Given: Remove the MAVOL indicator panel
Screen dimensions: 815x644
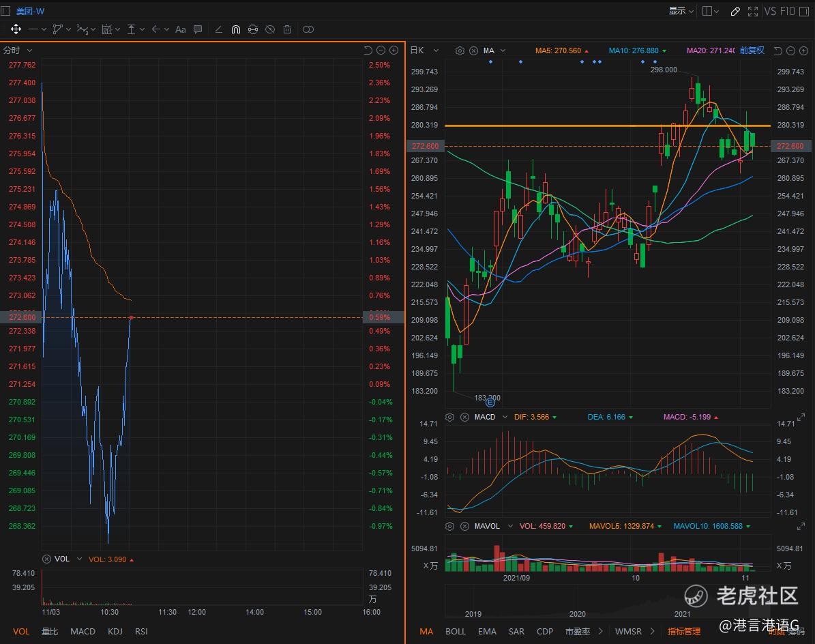Looking at the screenshot, I should pos(464,526).
